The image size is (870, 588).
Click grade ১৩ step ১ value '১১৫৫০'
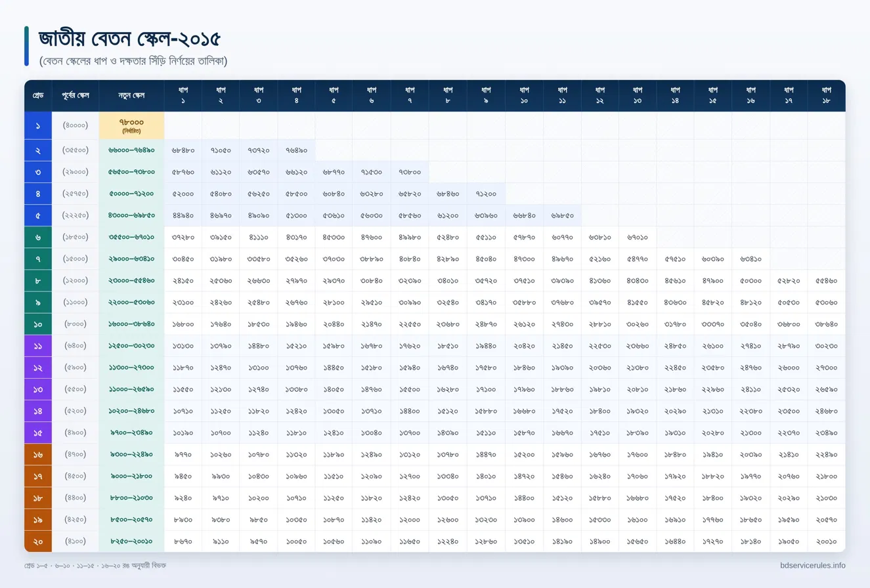[x=183, y=389]
